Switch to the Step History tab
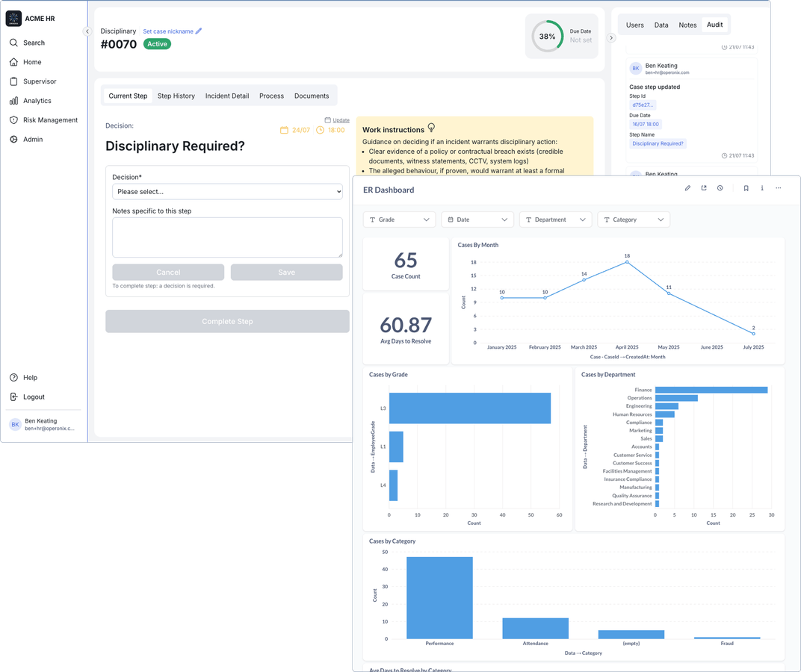 pyautogui.click(x=176, y=96)
